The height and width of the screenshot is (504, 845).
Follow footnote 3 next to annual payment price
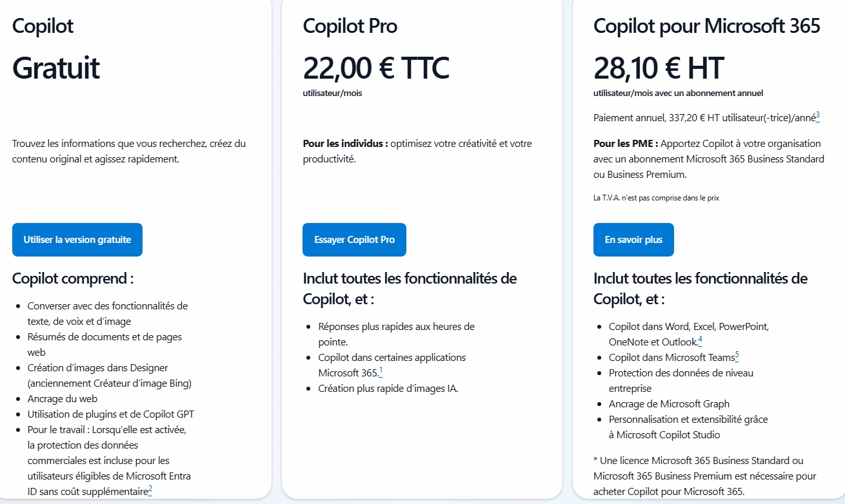click(x=817, y=115)
